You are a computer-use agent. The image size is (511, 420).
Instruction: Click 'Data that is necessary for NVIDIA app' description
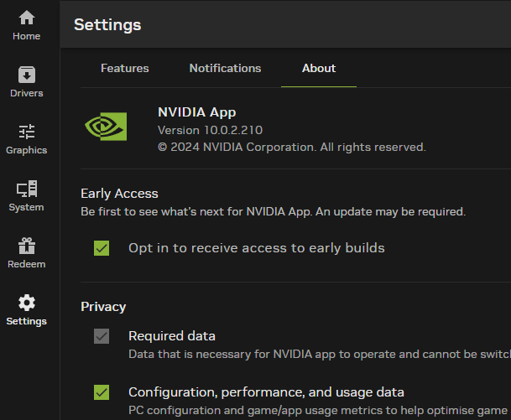point(320,355)
